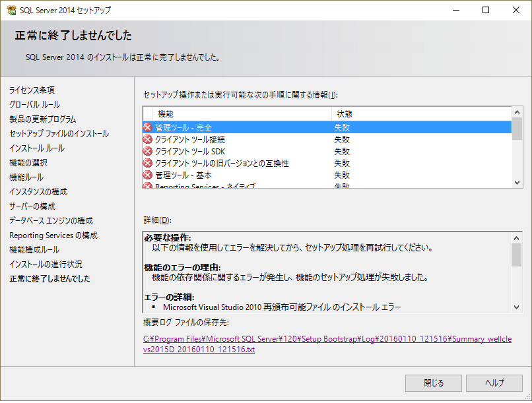Select the クライアント ツールの旧バージョンとの互換性 row
This screenshot has height=403, width=532.
coord(327,163)
